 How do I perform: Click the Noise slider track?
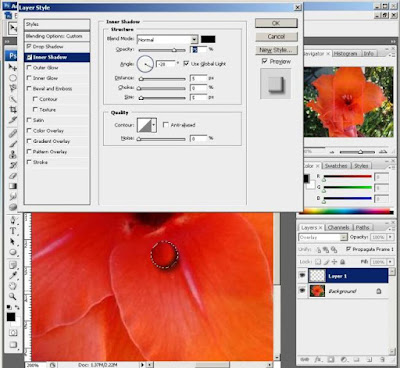pyautogui.click(x=162, y=139)
